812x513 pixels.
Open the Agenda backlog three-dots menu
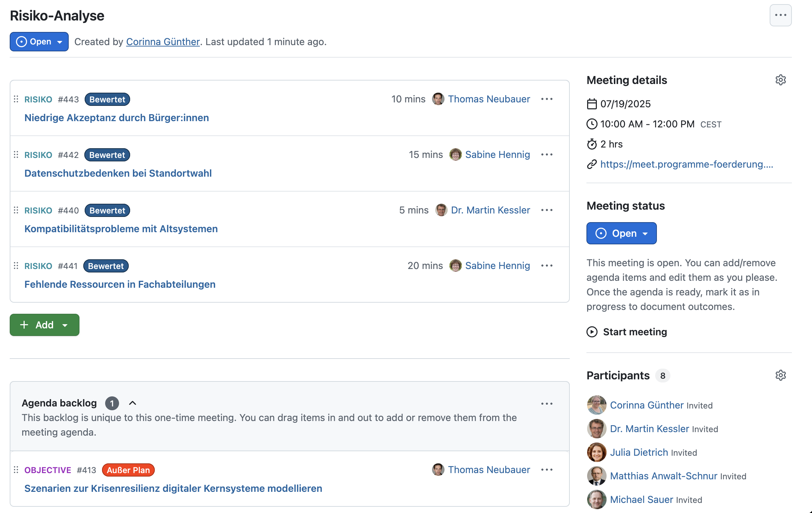pyautogui.click(x=547, y=404)
